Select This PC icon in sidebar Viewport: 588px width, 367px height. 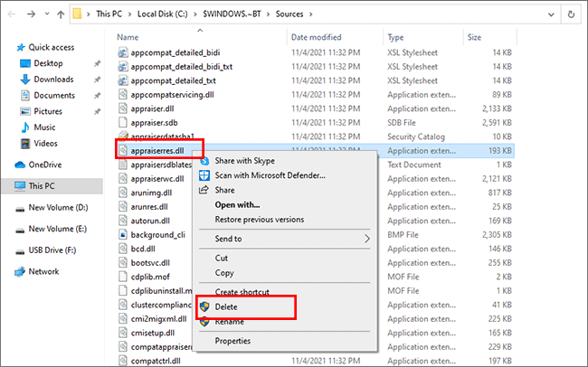[x=20, y=186]
